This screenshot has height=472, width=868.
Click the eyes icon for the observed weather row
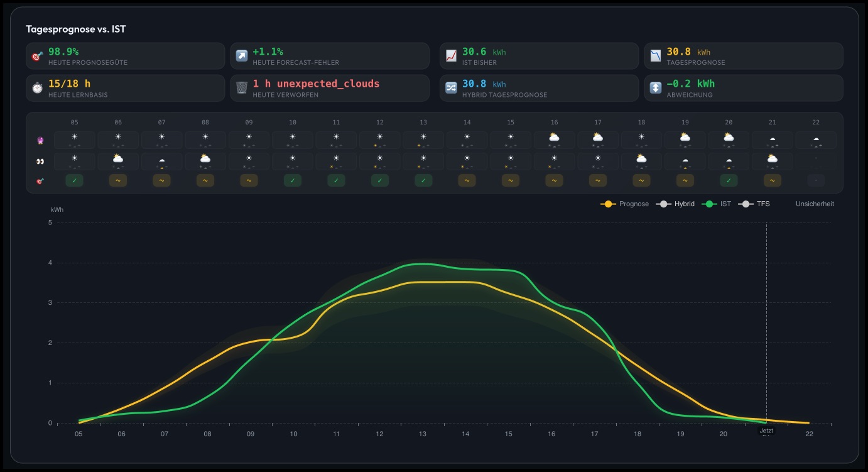pyautogui.click(x=41, y=162)
